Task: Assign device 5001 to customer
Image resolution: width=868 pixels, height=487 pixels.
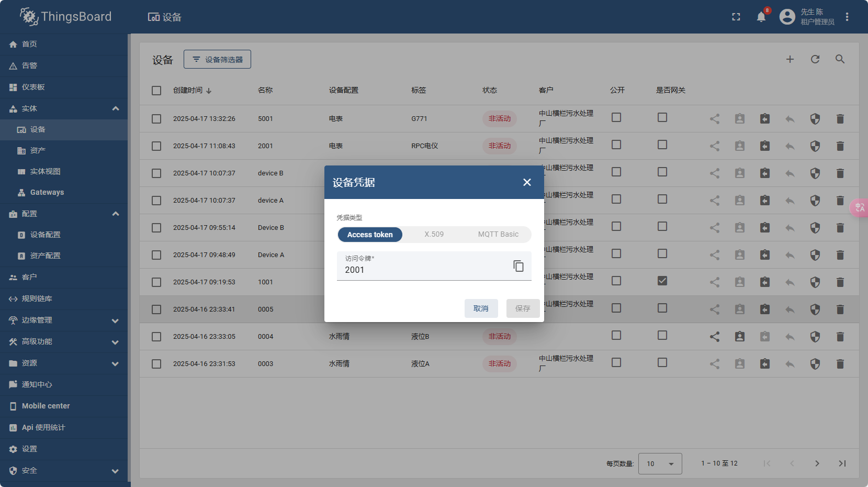Action: click(740, 119)
